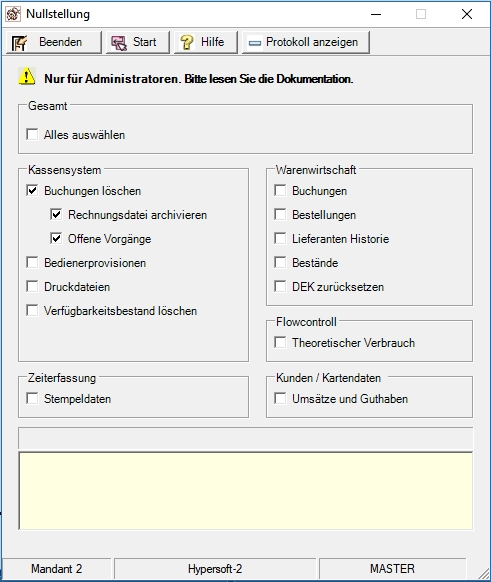Select the DEK zurücksetzen checkbox
Screen dimensions: 491x582
tap(280, 287)
